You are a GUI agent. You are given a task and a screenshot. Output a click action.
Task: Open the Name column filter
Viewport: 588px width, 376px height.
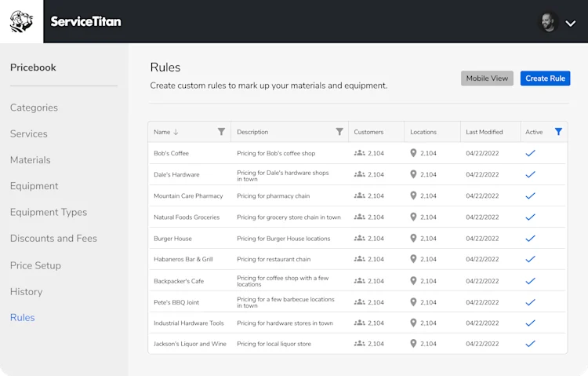tap(221, 131)
